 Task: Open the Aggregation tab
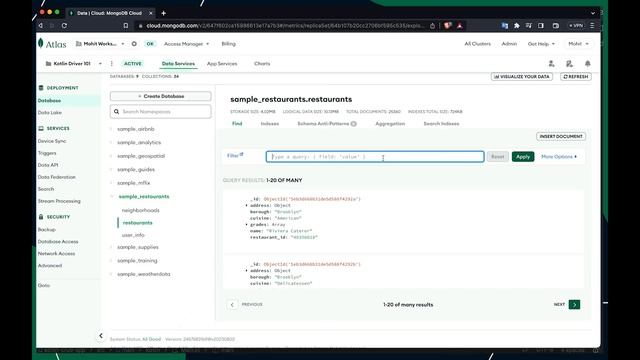[x=390, y=124]
